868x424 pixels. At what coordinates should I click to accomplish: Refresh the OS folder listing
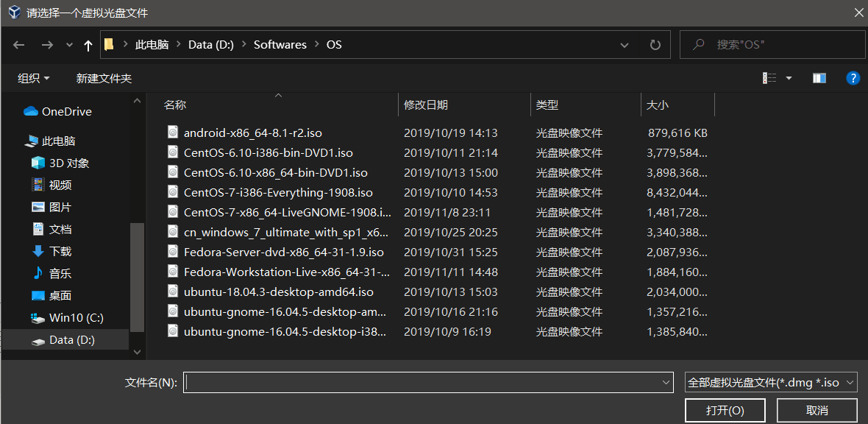point(655,45)
